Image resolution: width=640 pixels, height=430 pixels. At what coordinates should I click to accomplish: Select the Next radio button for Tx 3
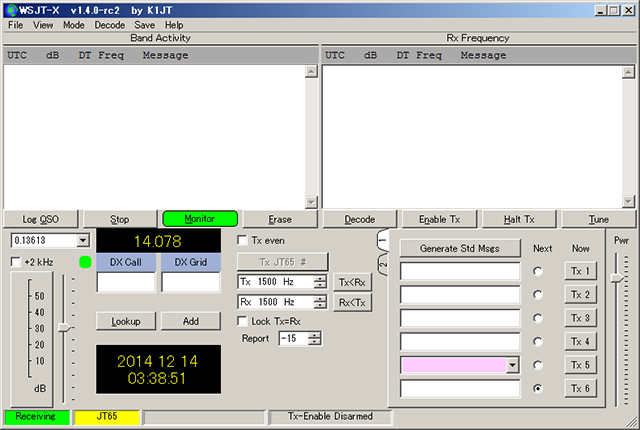[538, 318]
